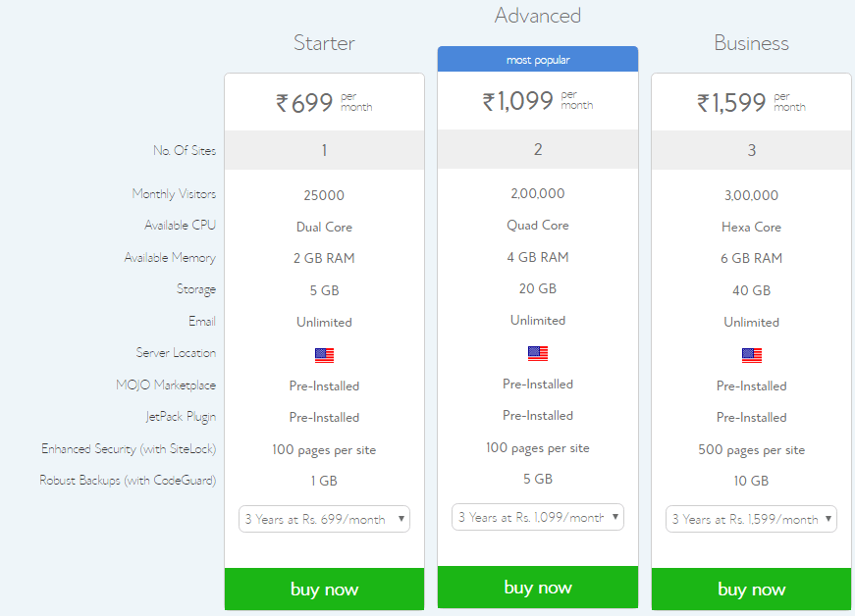Open Business plan duration dropdown
The height and width of the screenshot is (616, 855).
click(x=752, y=519)
